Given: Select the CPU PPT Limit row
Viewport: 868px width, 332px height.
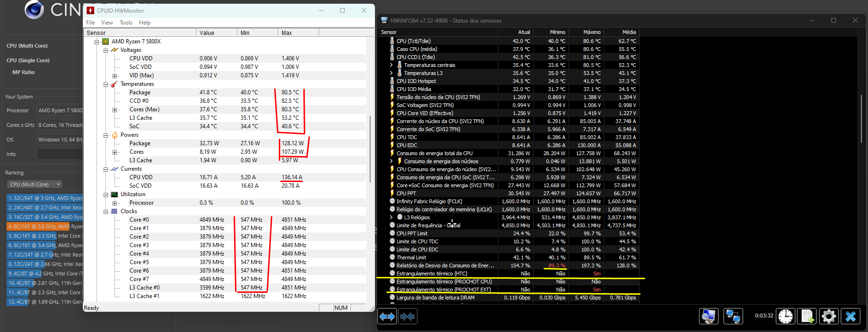Looking at the screenshot, I should point(509,233).
